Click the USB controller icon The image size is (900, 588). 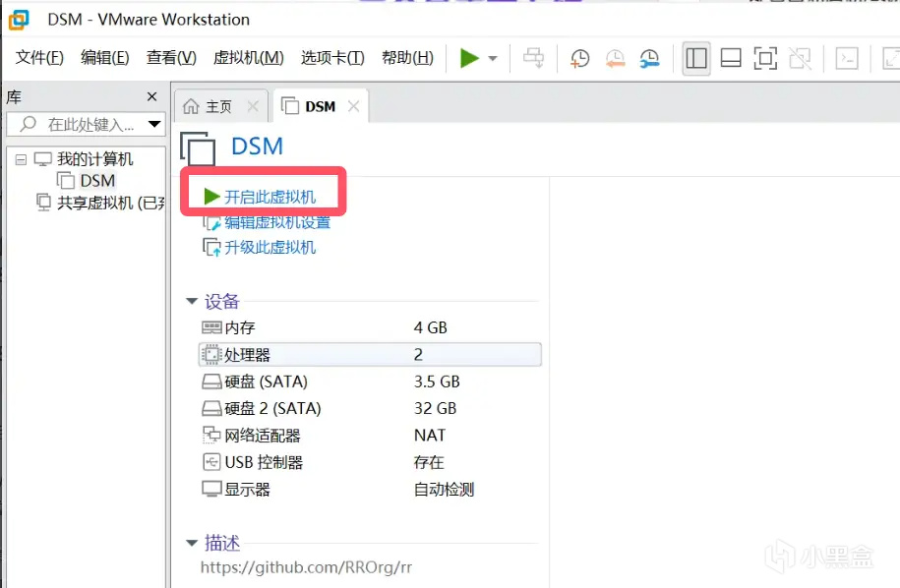pyautogui.click(x=211, y=462)
